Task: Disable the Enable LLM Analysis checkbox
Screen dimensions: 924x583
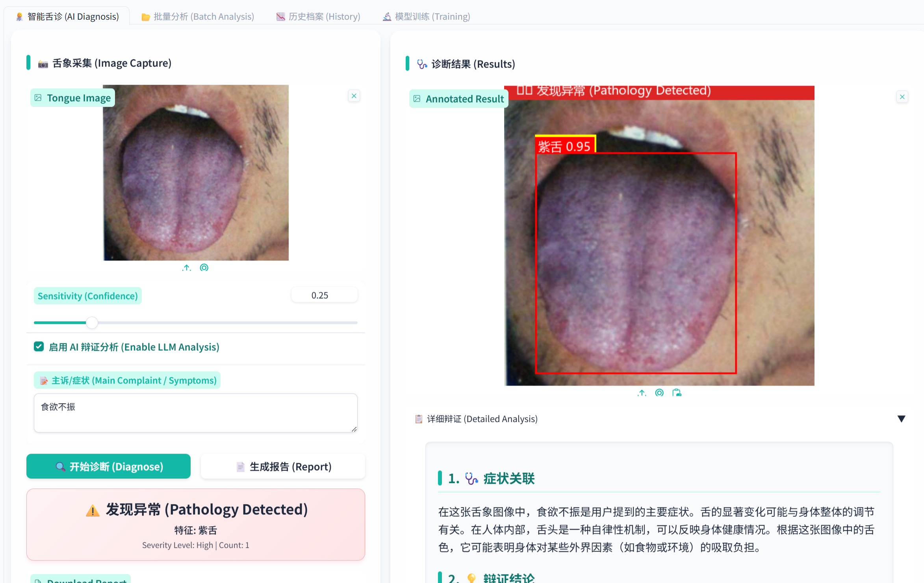Action: tap(39, 346)
